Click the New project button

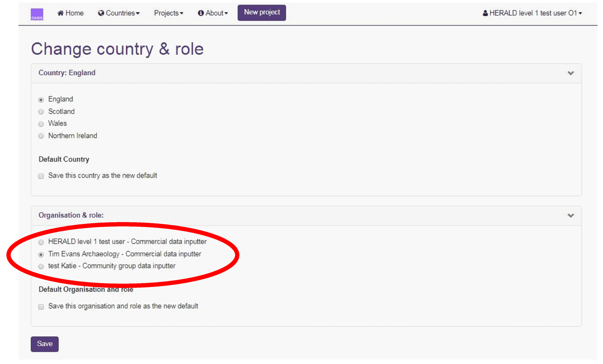(262, 13)
